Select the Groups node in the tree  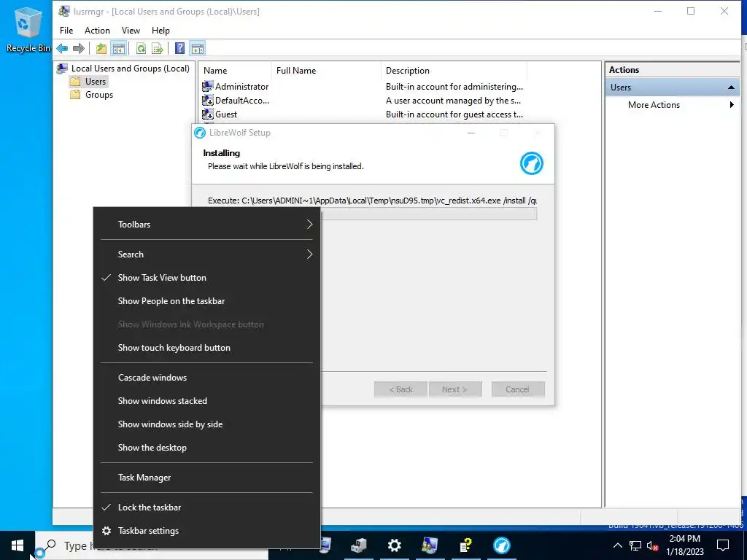[x=99, y=95]
